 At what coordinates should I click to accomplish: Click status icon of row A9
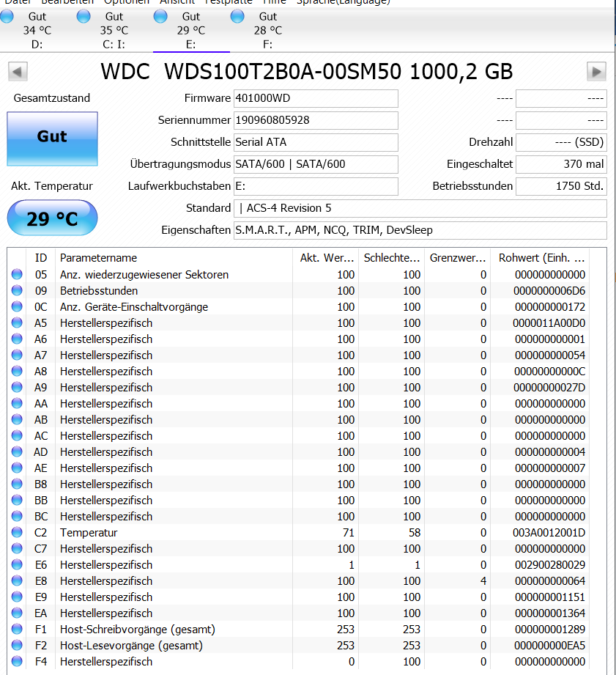point(17,388)
